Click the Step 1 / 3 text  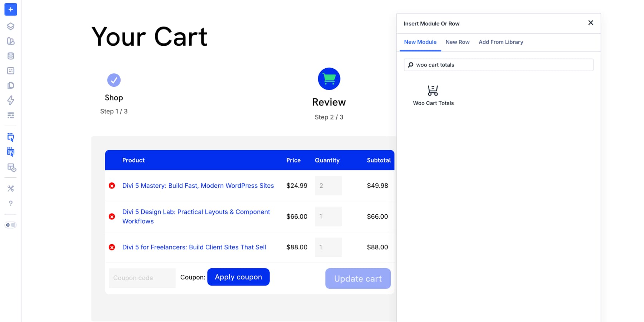tap(114, 111)
